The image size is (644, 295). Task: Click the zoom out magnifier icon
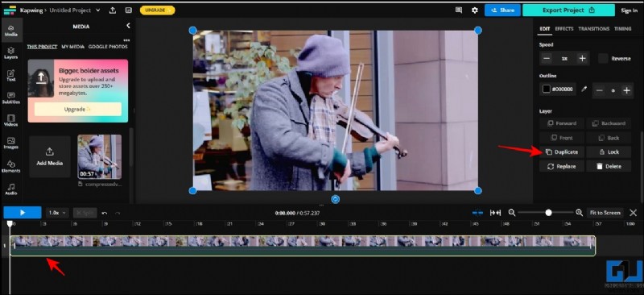[512, 213]
